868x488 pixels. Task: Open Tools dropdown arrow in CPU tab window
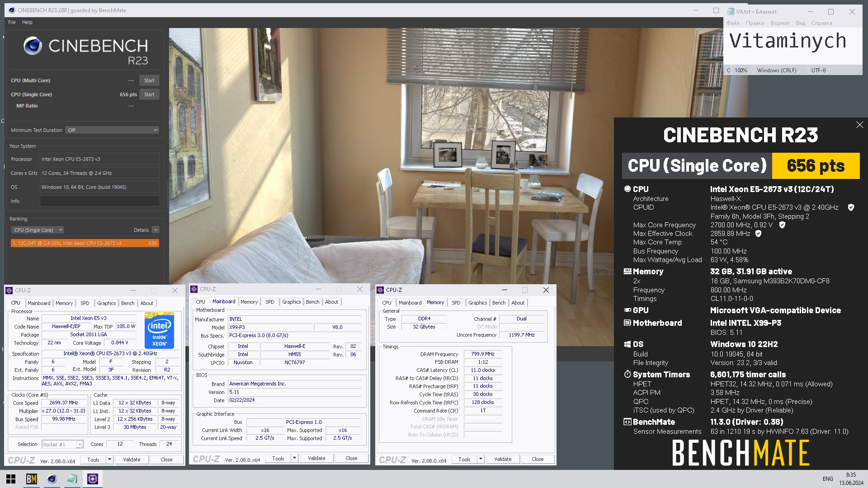point(109,460)
